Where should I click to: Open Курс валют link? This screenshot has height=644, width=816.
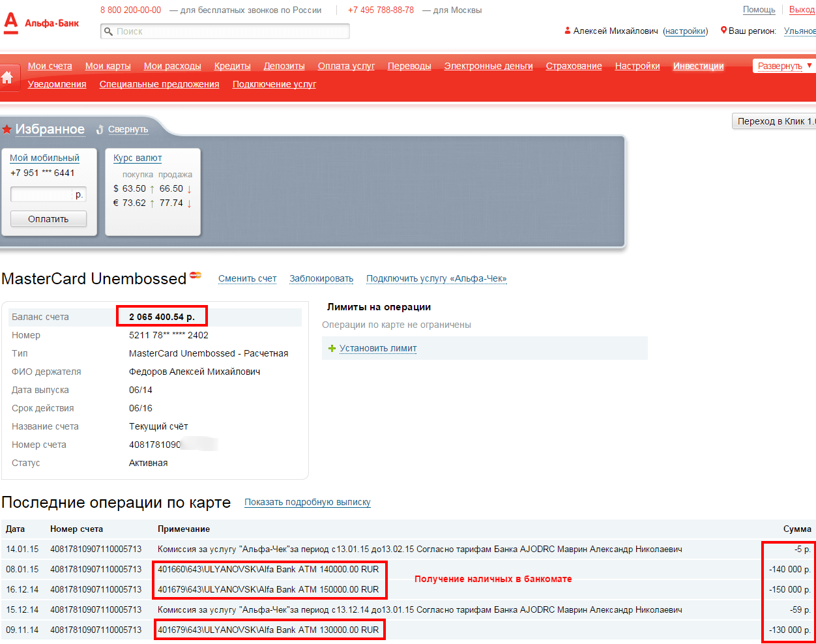[138, 158]
